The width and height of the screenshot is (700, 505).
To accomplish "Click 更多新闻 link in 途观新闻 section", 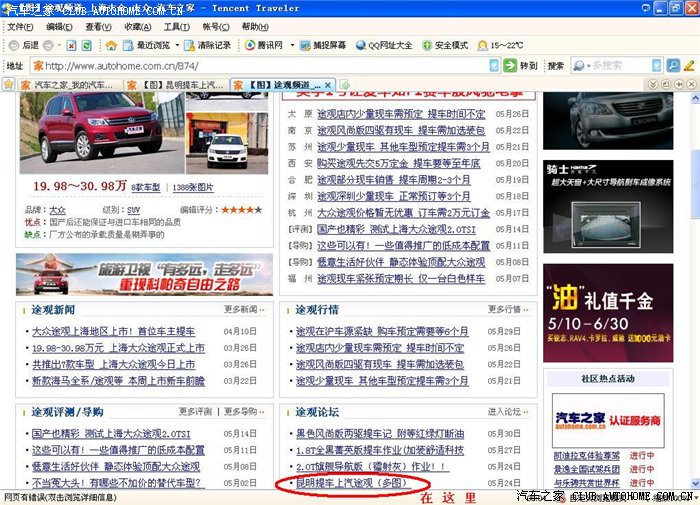I will point(241,310).
